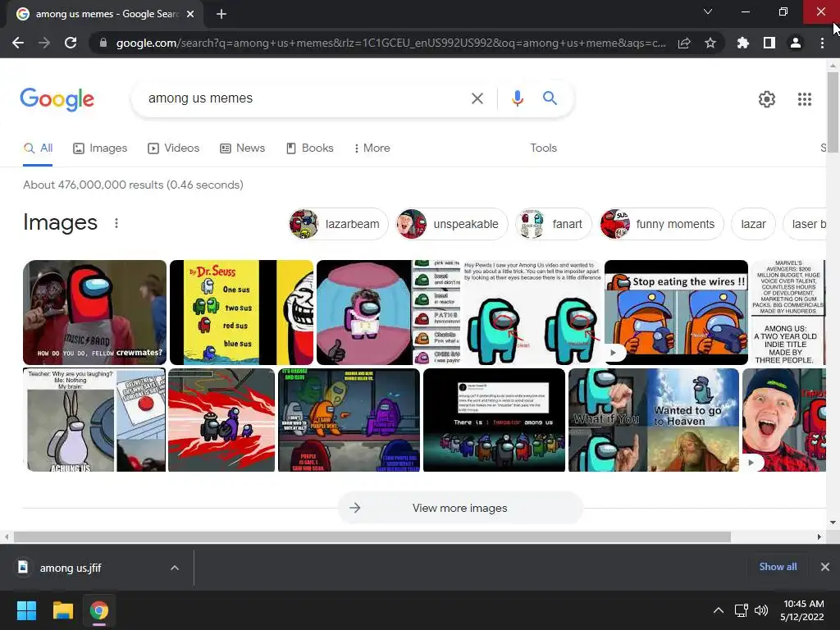Share this page from address bar
Viewport: 840px width, 630px height.
pos(684,43)
